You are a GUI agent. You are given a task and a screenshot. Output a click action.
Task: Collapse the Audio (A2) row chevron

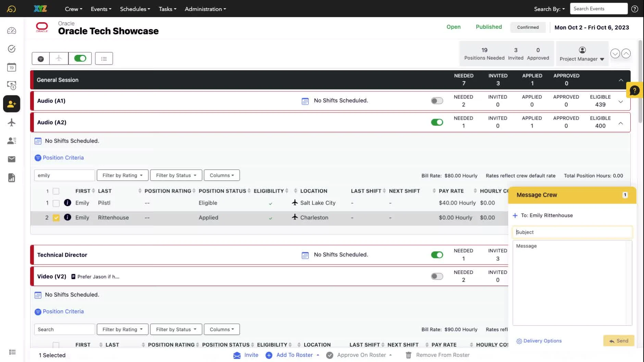pos(621,123)
